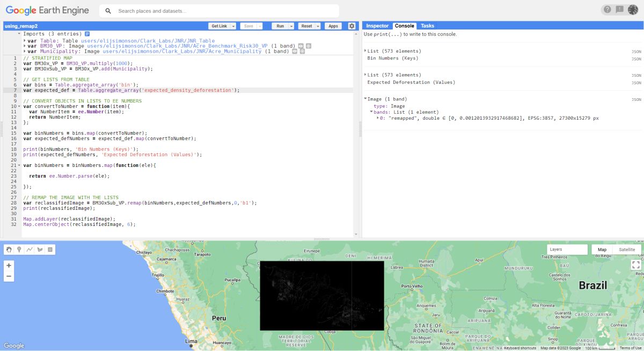This screenshot has height=351, width=644.
Task: Expand the Bin Numbers list in console
Action: coord(365,50)
